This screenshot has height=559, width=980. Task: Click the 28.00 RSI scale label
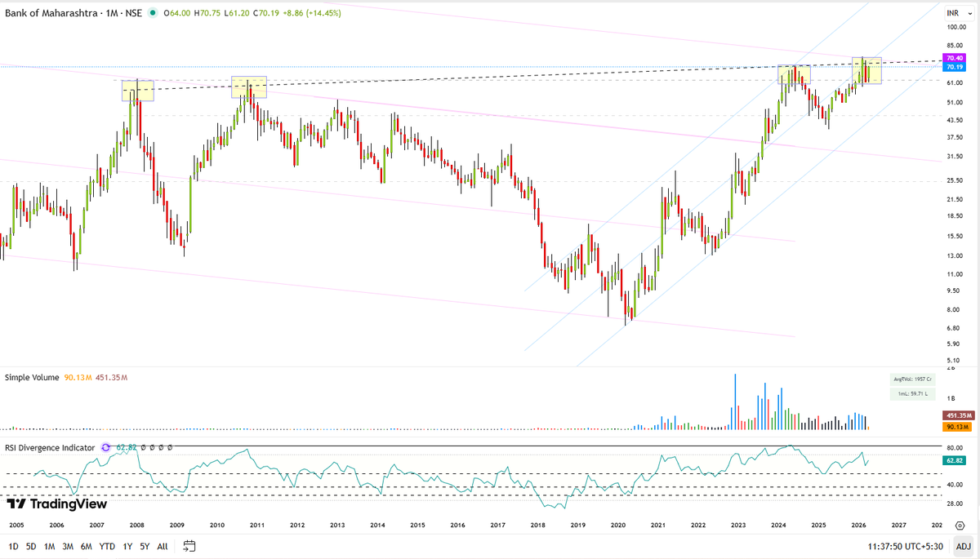click(x=954, y=503)
